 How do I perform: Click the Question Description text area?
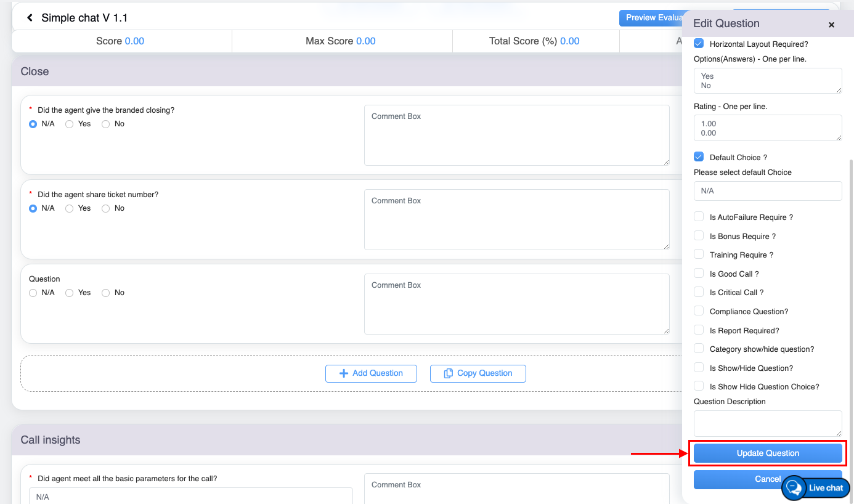click(x=767, y=423)
